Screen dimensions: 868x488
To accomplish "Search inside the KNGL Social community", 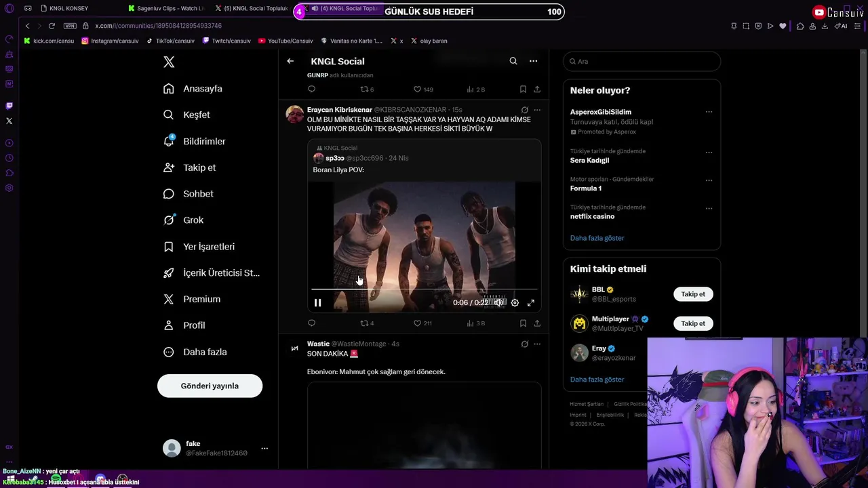I will pyautogui.click(x=513, y=61).
